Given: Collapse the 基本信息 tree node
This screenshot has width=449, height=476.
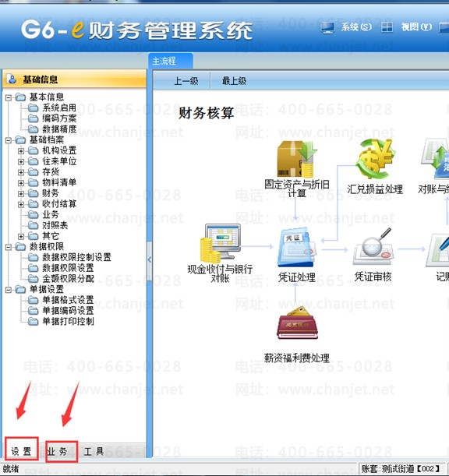Looking at the screenshot, I should 9,97.
